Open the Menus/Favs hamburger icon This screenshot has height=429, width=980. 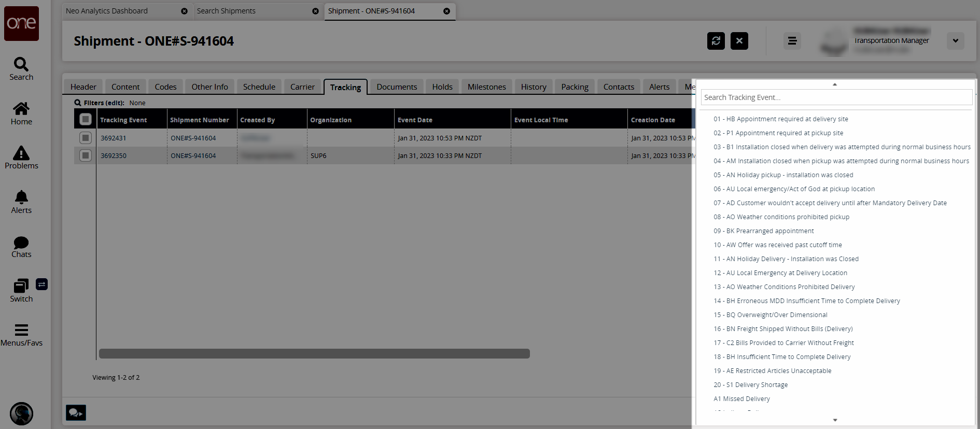pos(21,330)
